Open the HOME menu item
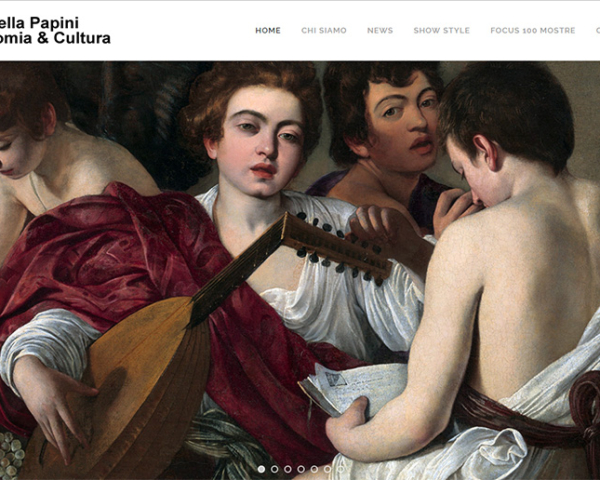Screen dimensions: 600x480 [x=268, y=31]
